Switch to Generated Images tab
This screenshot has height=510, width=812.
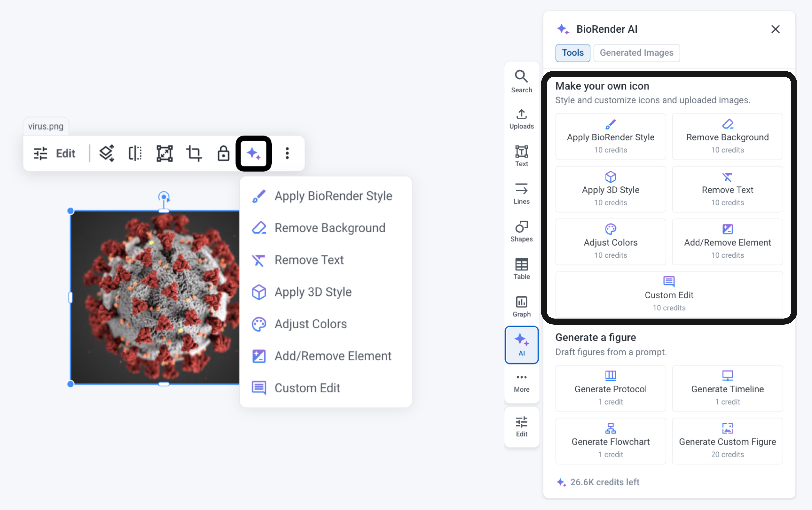(x=636, y=53)
